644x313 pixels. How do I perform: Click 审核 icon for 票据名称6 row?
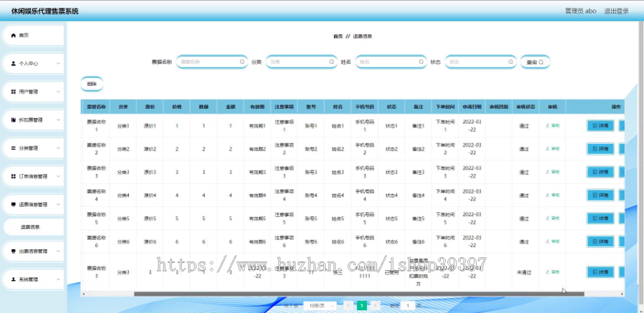[x=547, y=241]
